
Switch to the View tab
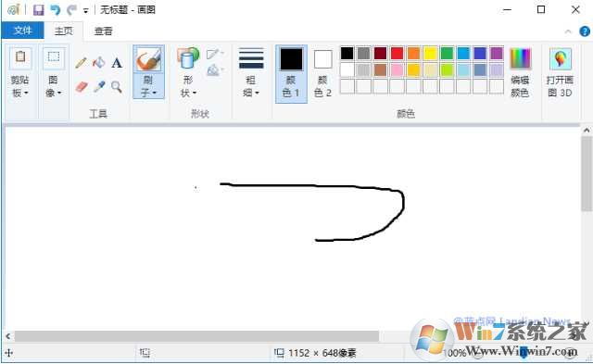coord(103,31)
